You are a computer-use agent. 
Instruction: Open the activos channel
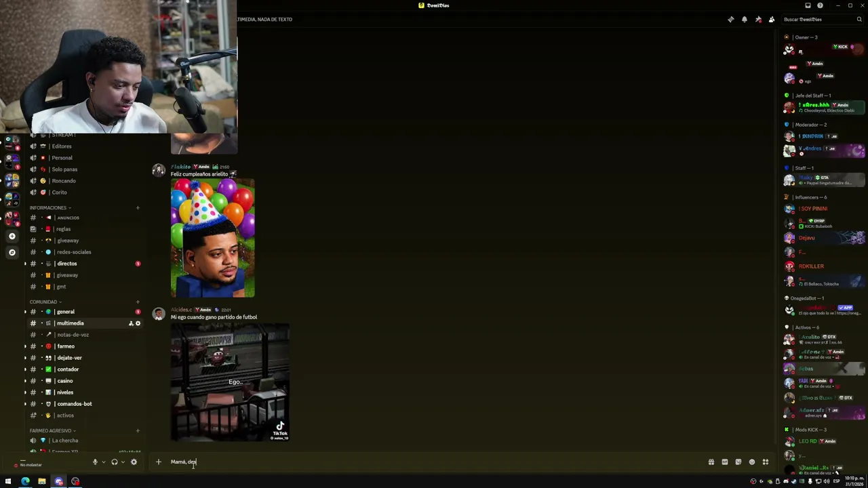tap(84, 415)
